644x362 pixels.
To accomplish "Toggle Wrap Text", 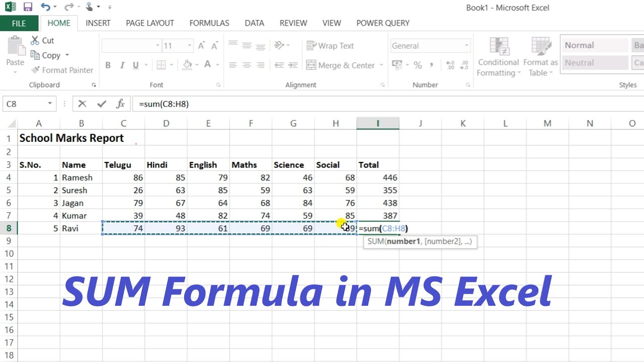I will (330, 46).
